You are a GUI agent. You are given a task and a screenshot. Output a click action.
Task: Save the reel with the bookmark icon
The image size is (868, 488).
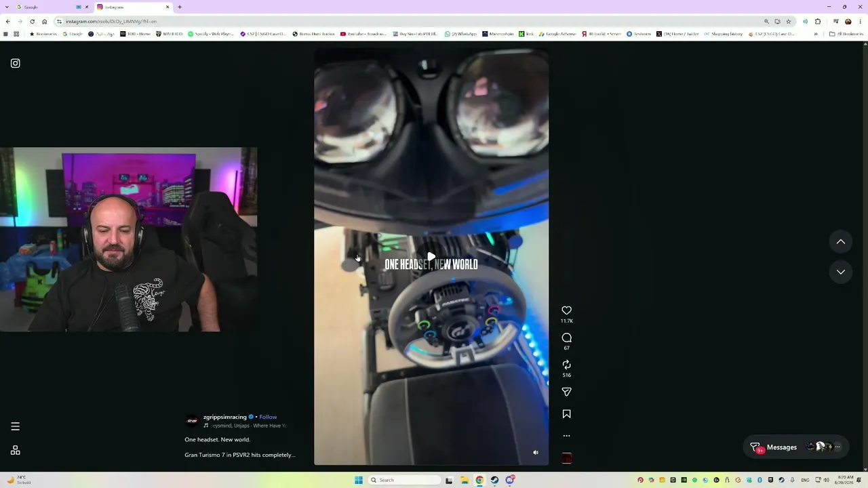[567, 414]
